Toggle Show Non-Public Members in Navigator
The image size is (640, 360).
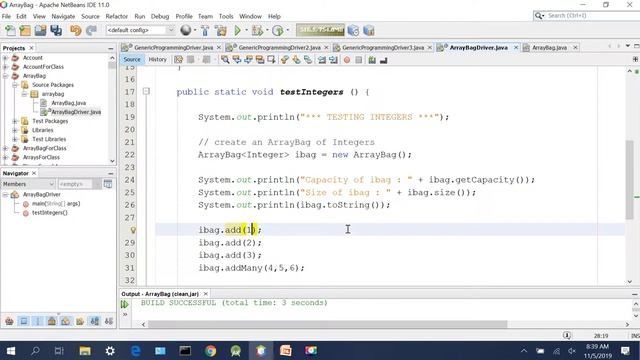coord(52,321)
